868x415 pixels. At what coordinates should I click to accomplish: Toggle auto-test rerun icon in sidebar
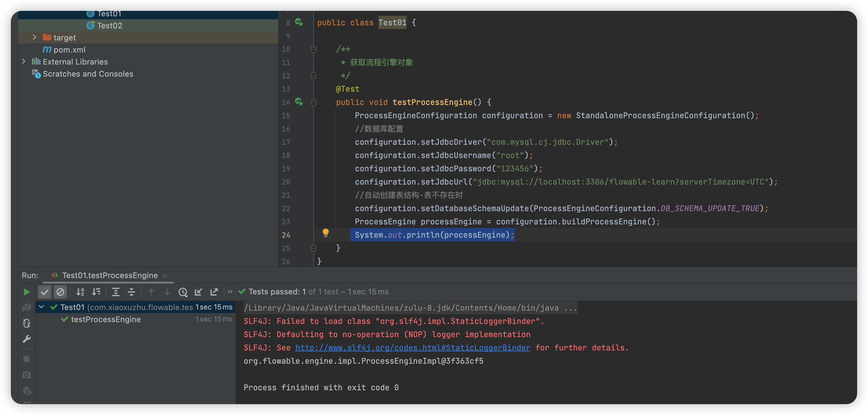(27, 323)
